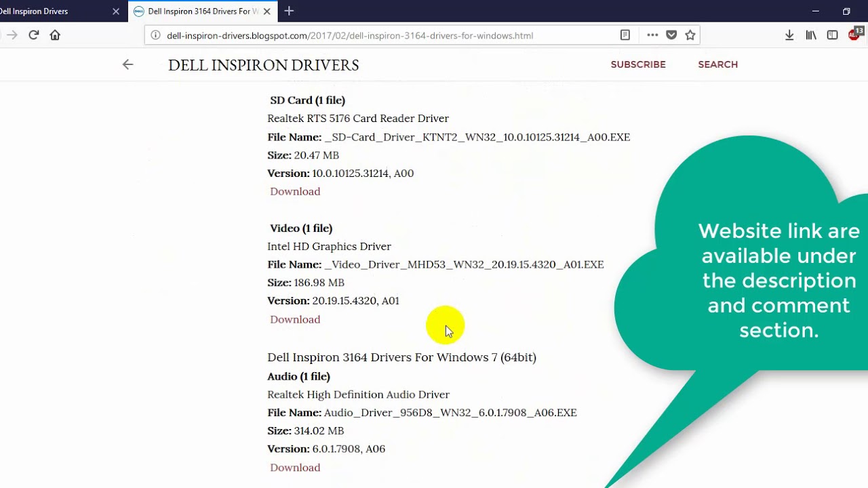Click the 'Size: 314.02 MB' line
The height and width of the screenshot is (488, 868).
coord(306,430)
